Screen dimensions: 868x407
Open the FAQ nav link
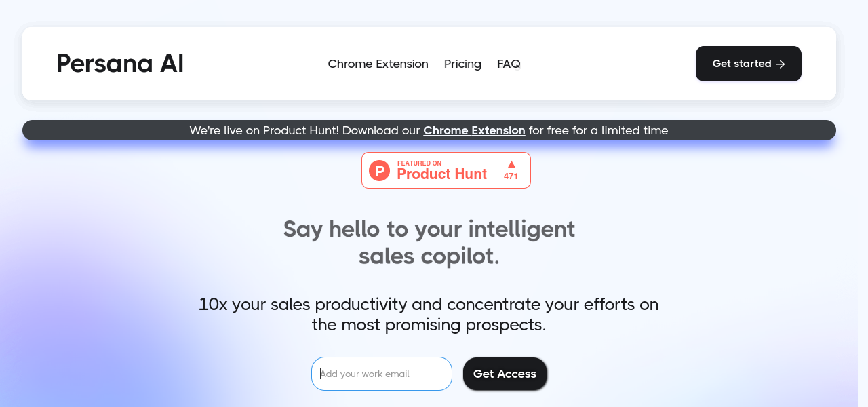(x=509, y=64)
